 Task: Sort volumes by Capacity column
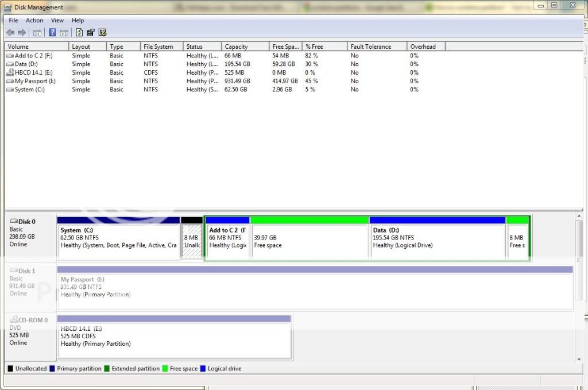tap(245, 47)
